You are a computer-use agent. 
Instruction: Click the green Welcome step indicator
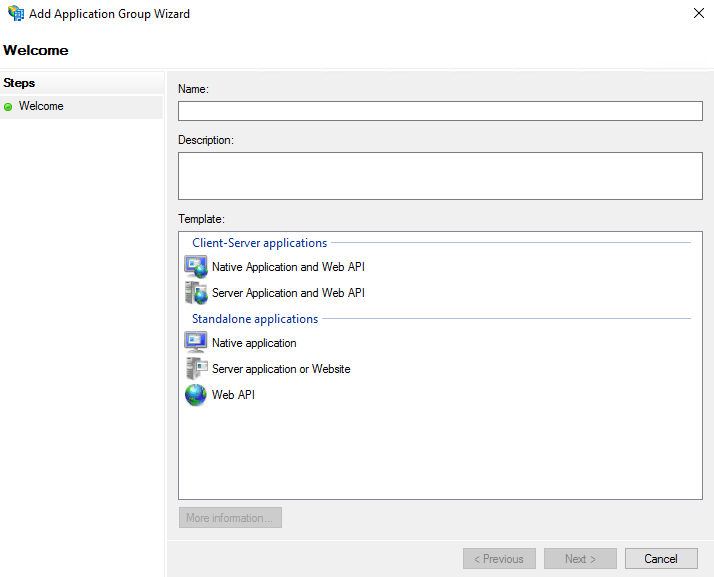pos(8,107)
